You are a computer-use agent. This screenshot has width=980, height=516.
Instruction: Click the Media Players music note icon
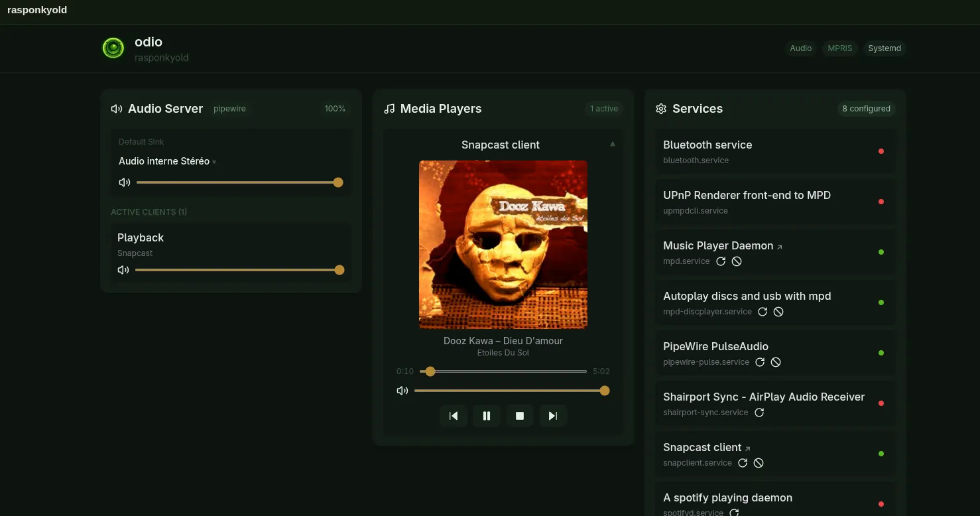click(x=389, y=109)
